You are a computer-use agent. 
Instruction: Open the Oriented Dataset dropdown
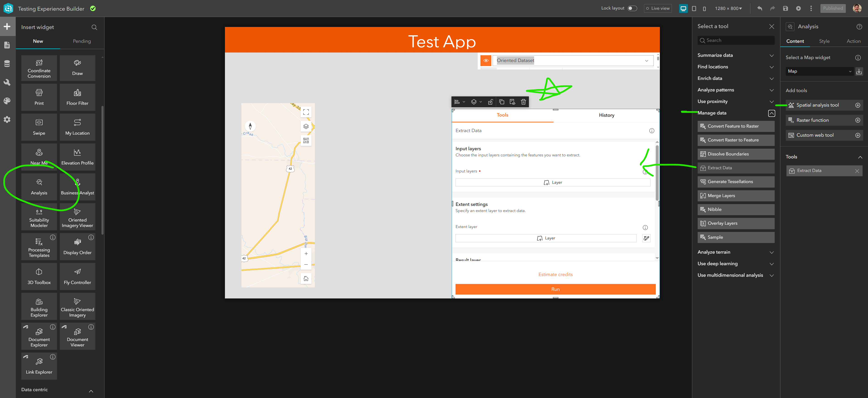pyautogui.click(x=572, y=61)
